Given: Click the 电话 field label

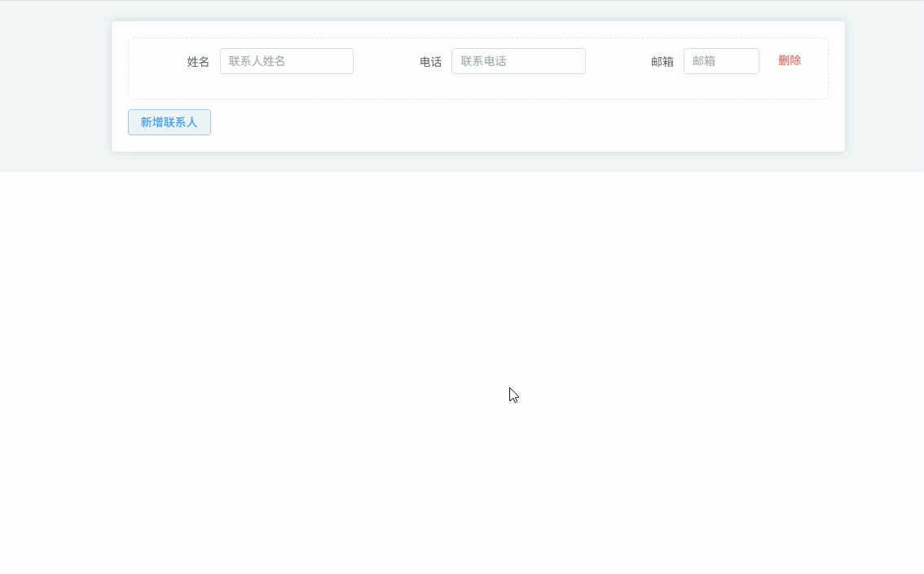Looking at the screenshot, I should click(x=430, y=62).
